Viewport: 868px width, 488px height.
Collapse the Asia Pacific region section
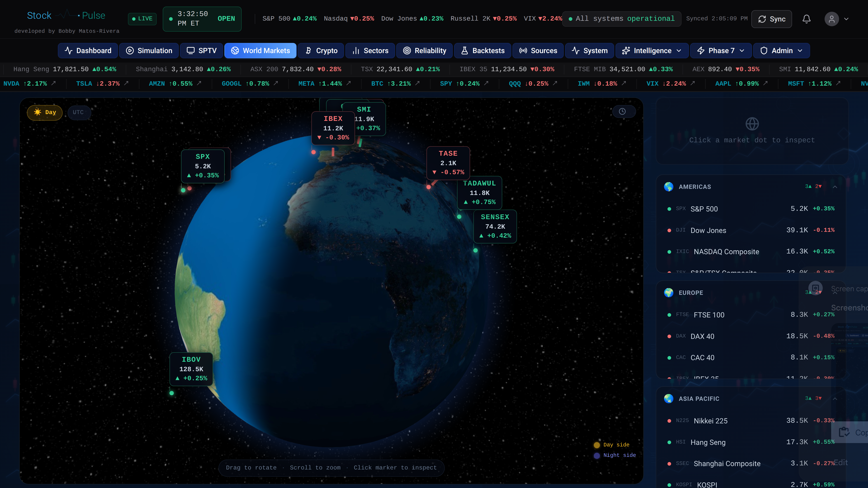[x=835, y=398]
